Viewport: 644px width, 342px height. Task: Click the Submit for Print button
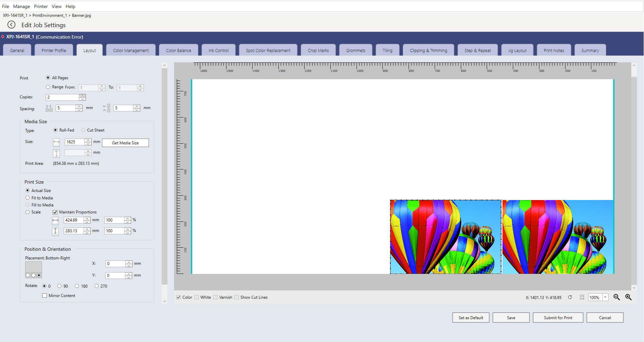[557, 317]
